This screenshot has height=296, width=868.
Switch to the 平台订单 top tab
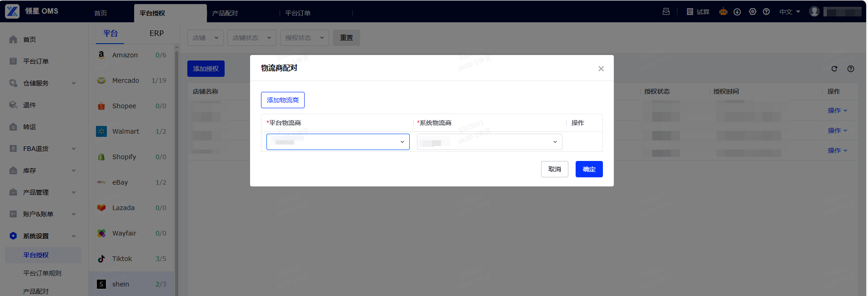point(298,13)
